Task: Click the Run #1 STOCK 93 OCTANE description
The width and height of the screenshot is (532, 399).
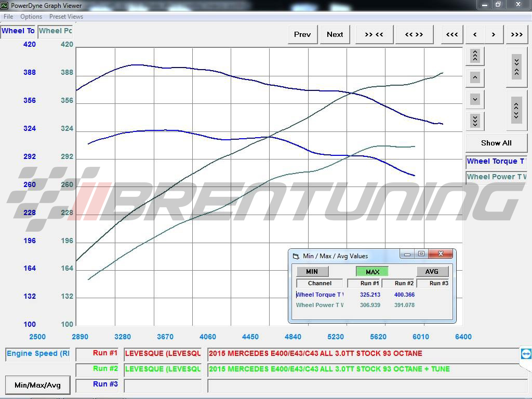Action: [x=363, y=354]
